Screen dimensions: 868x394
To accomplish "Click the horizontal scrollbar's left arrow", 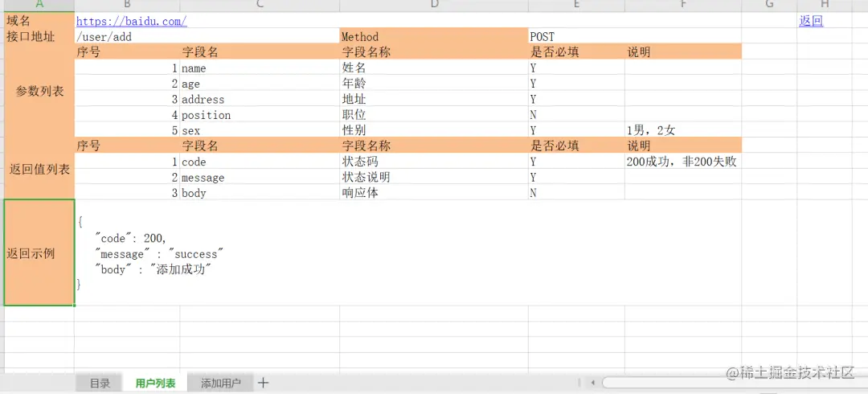I will coord(592,383).
